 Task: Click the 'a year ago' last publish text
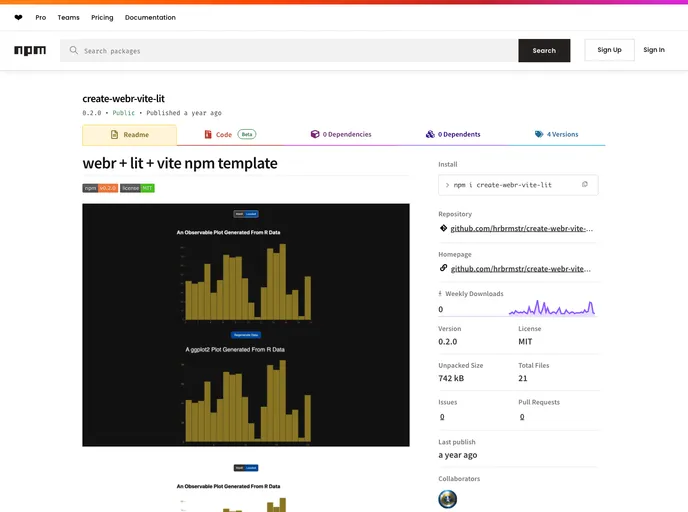tap(458, 455)
